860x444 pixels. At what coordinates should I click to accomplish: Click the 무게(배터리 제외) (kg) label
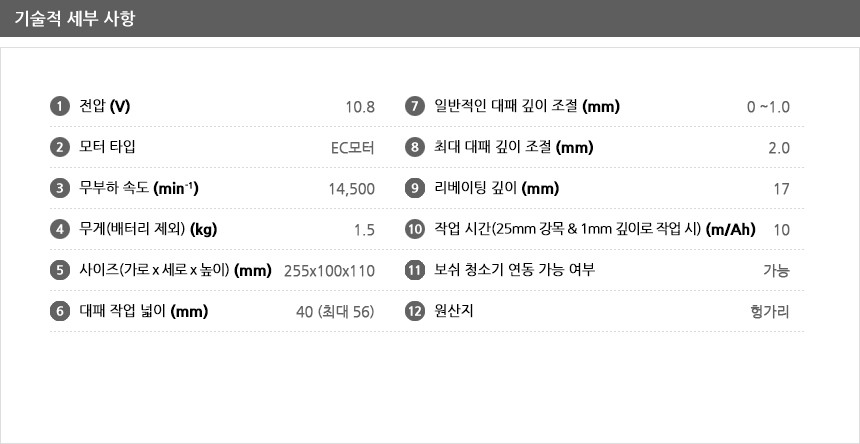[148, 229]
